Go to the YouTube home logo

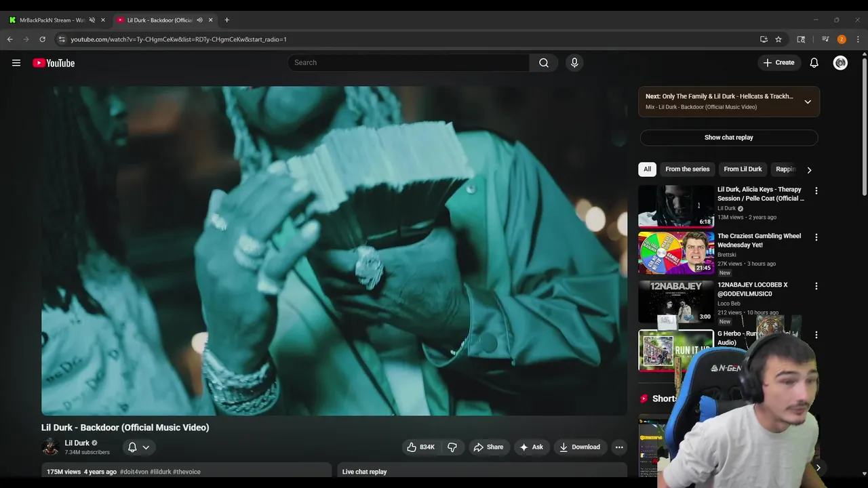[54, 63]
